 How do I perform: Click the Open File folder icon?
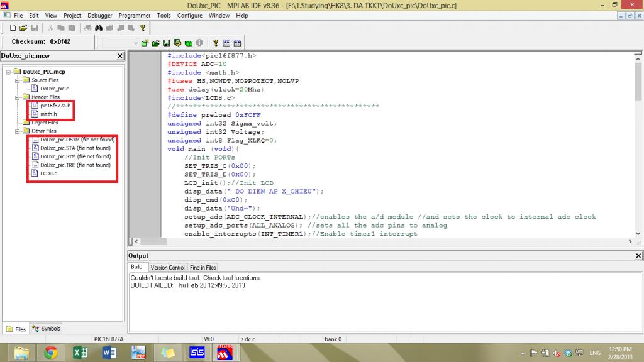pos(23,28)
